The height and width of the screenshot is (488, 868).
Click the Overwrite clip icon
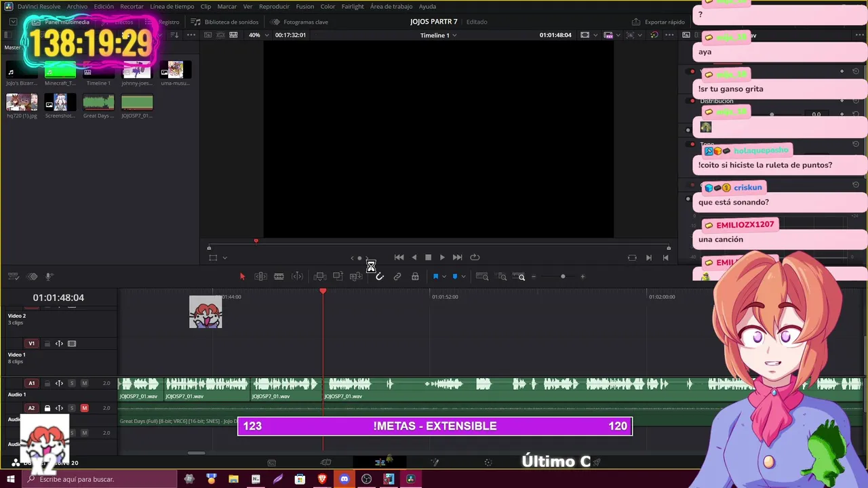tap(338, 277)
